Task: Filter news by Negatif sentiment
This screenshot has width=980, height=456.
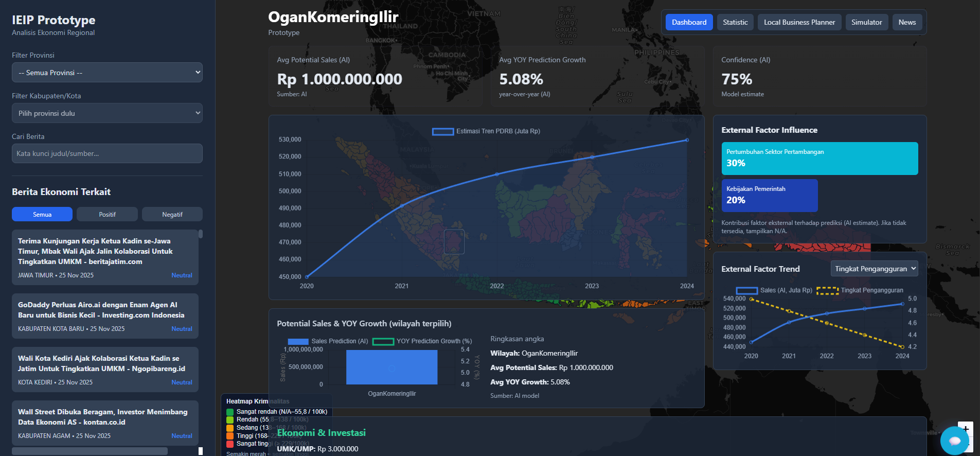Action: [x=172, y=214]
